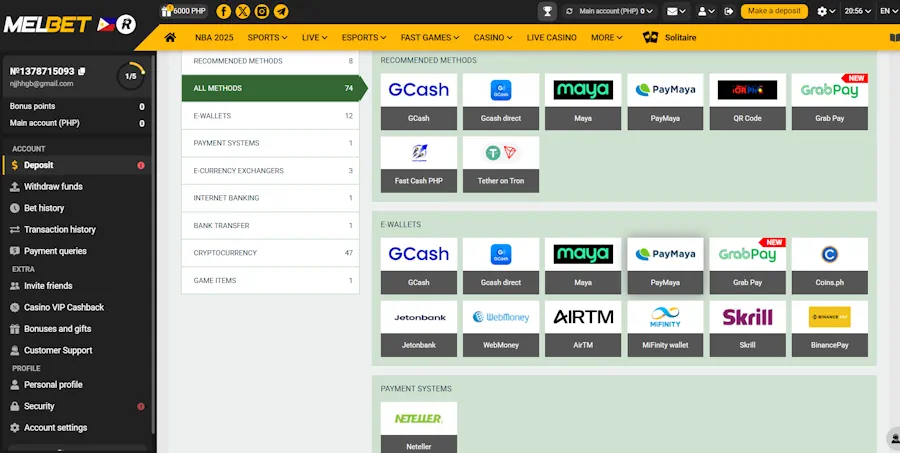Copy account number with copy icon
Image resolution: width=900 pixels, height=453 pixels.
82,71
